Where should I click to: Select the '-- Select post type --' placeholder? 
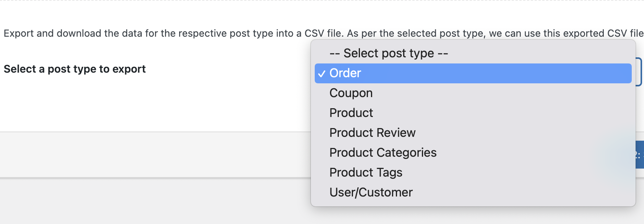click(473, 54)
